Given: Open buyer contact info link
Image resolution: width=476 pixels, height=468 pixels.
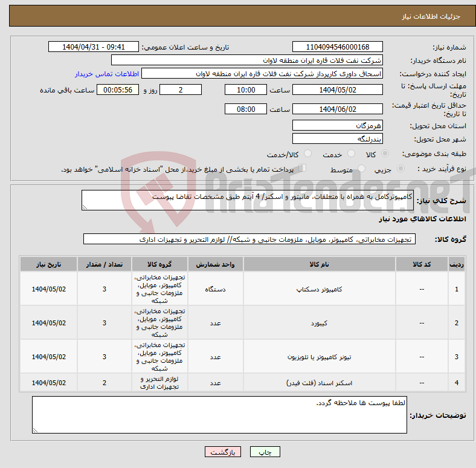Looking at the screenshot, I should click(107, 74).
